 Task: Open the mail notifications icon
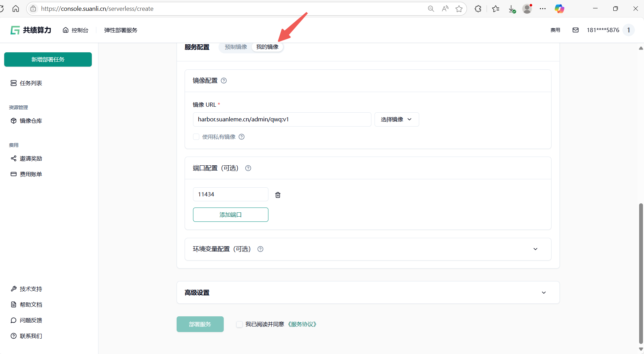pyautogui.click(x=576, y=30)
